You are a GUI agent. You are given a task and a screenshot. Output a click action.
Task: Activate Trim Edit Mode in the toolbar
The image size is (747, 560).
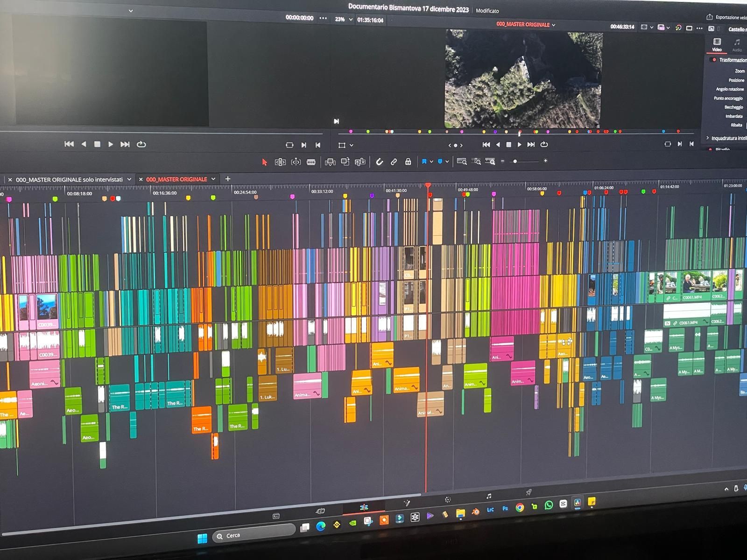280,161
